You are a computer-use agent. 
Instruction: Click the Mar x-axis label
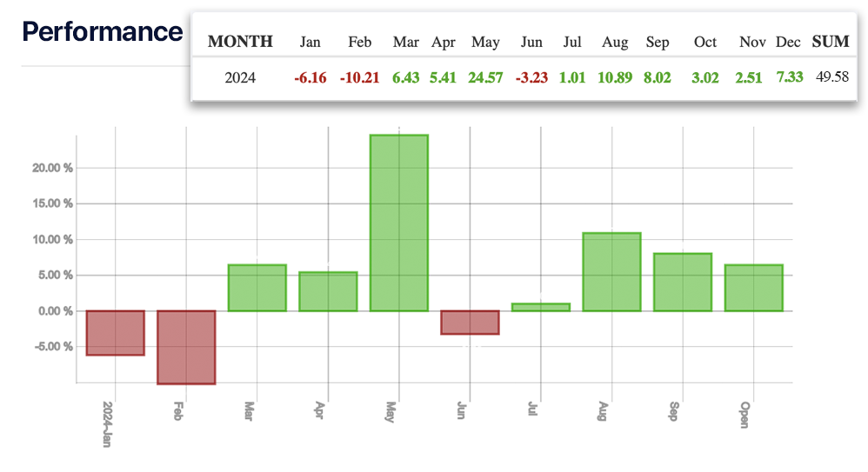coord(249,411)
